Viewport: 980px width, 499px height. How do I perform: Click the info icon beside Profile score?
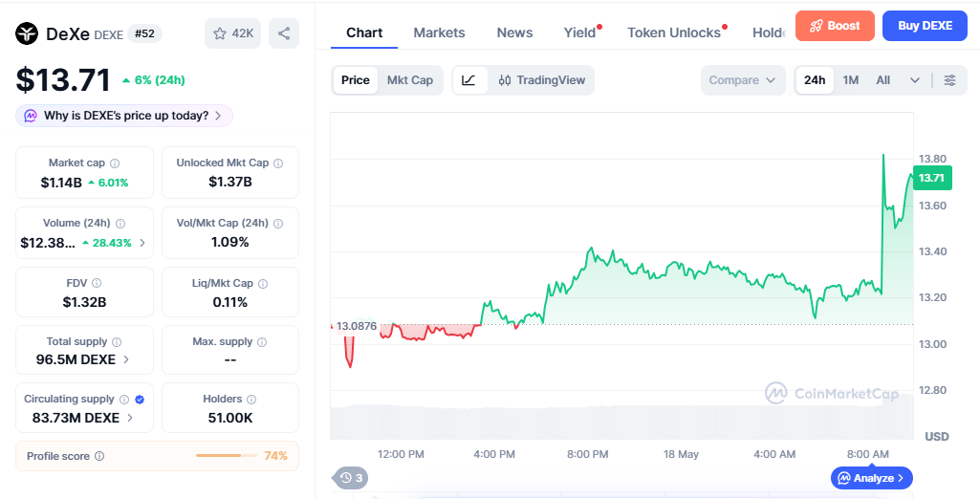(98, 456)
